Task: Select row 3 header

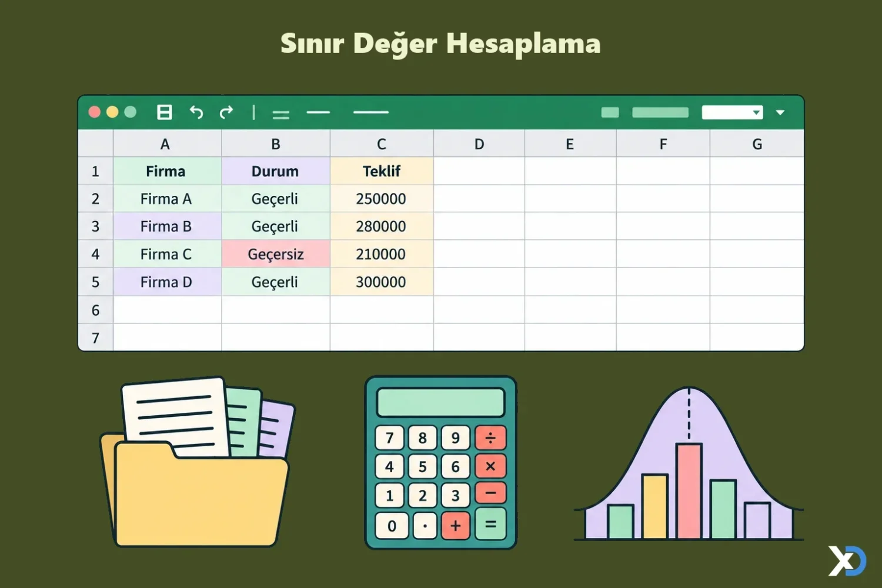Action: click(95, 226)
